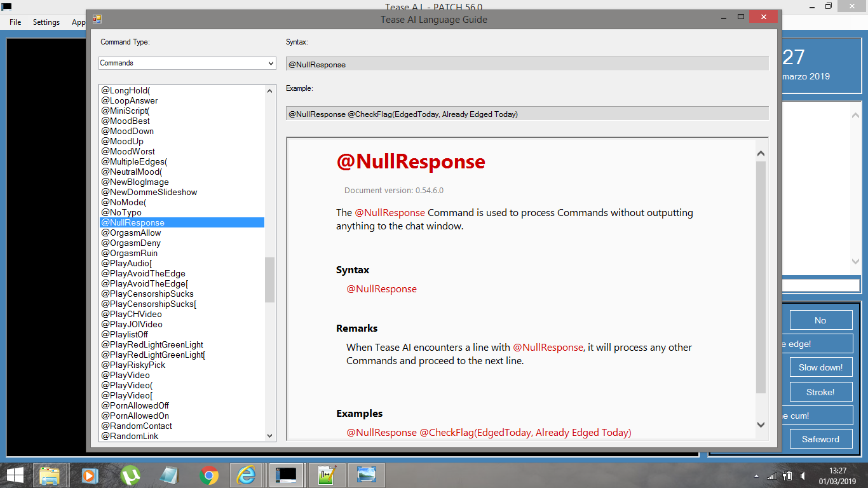Click the Safeword button
Screen dimensions: 868x488
pyautogui.click(x=820, y=439)
